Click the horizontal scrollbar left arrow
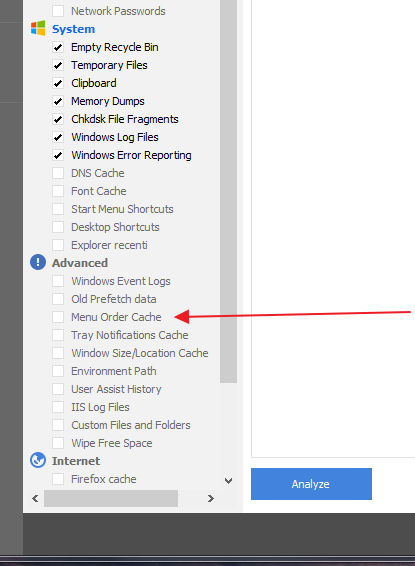The height and width of the screenshot is (566, 415). 35,498
